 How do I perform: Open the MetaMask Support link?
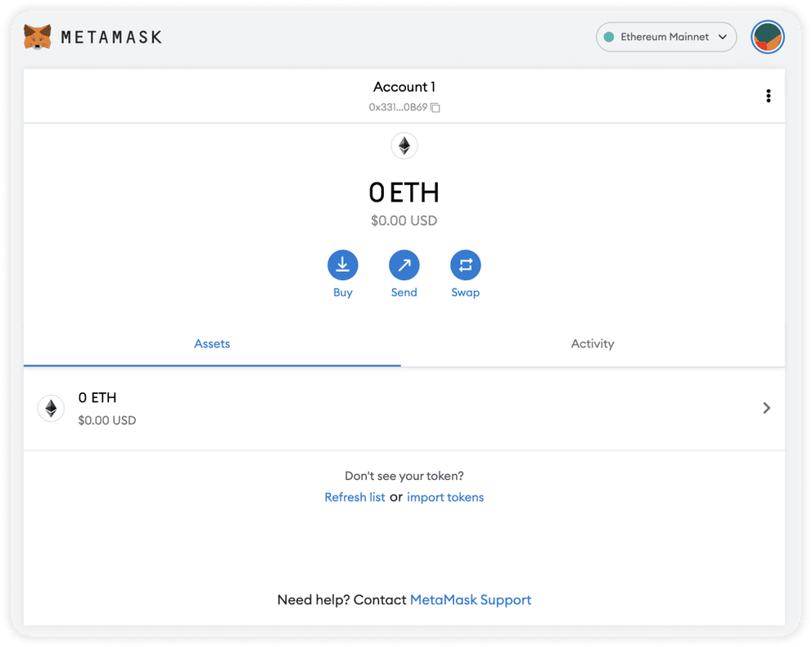471,599
